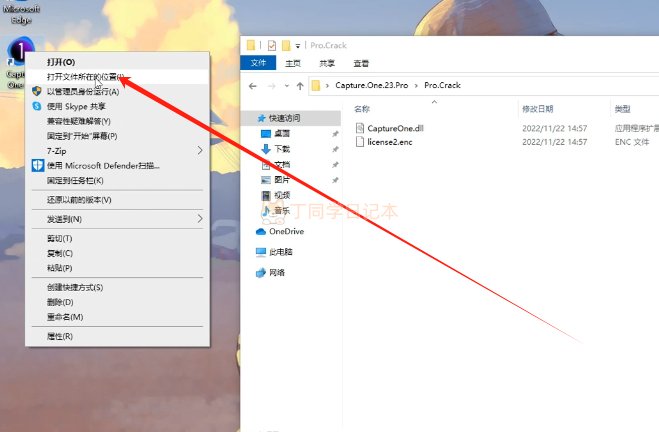Choose 固定到"开始"屏幕(P)
The width and height of the screenshot is (659, 432).
point(117,136)
